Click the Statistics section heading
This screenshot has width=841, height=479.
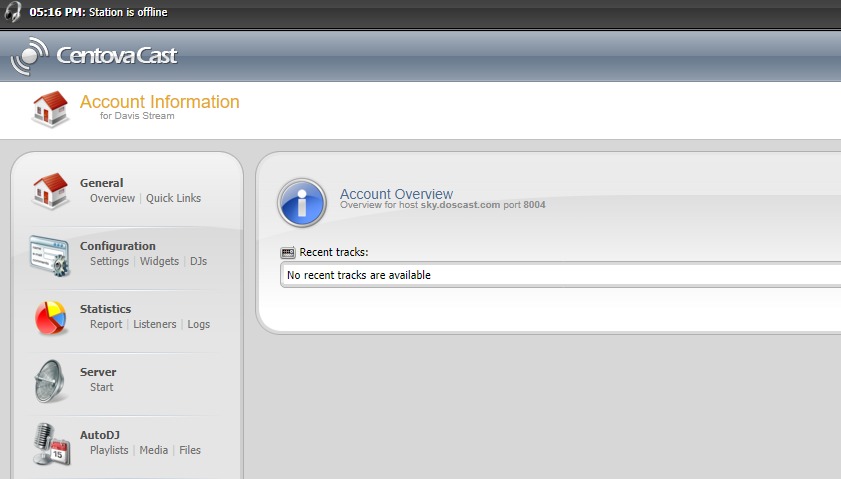click(x=105, y=309)
